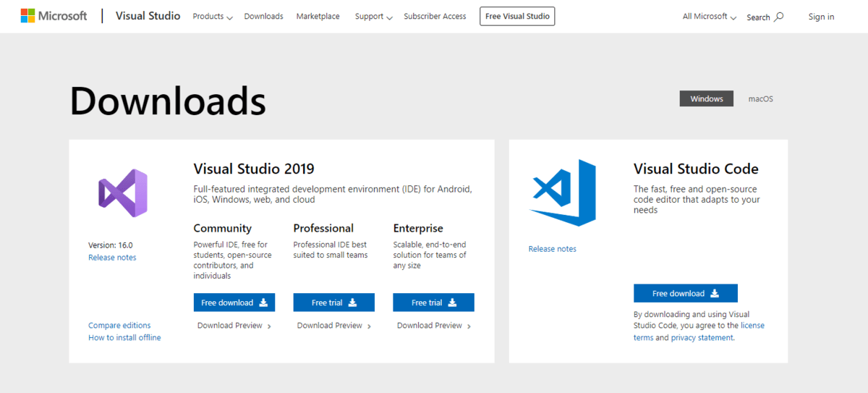The image size is (868, 393).
Task: Open the privacy statement link
Action: 702,338
